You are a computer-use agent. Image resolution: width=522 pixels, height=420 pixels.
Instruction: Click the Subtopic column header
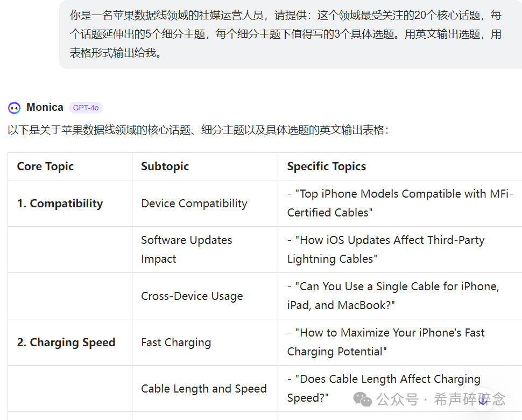click(165, 166)
